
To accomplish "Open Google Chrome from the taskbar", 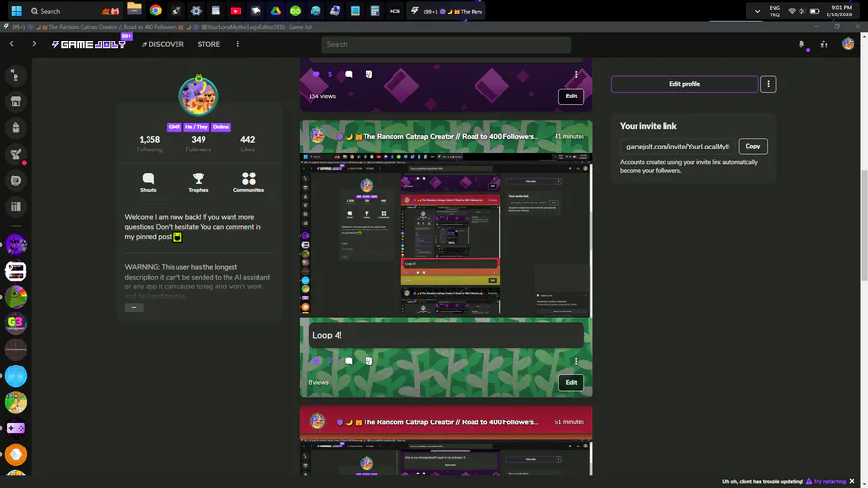I will [x=155, y=11].
